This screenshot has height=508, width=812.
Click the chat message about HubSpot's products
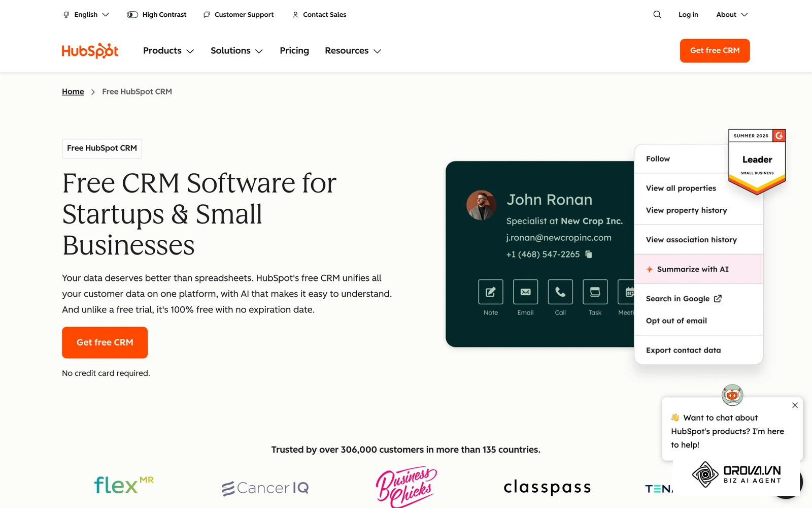tap(727, 431)
